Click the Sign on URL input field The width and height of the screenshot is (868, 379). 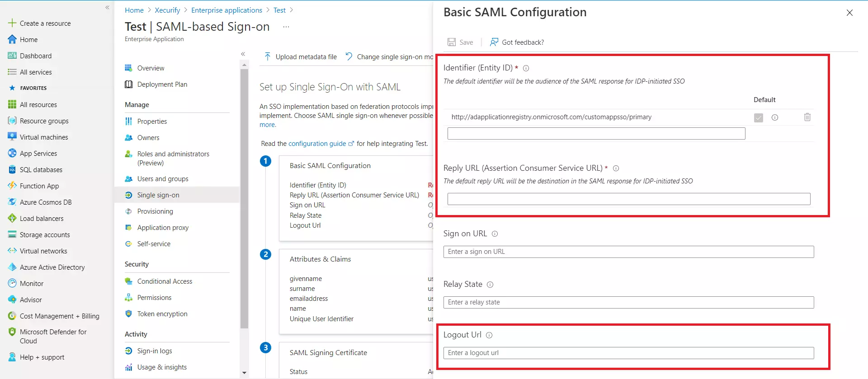click(x=628, y=252)
